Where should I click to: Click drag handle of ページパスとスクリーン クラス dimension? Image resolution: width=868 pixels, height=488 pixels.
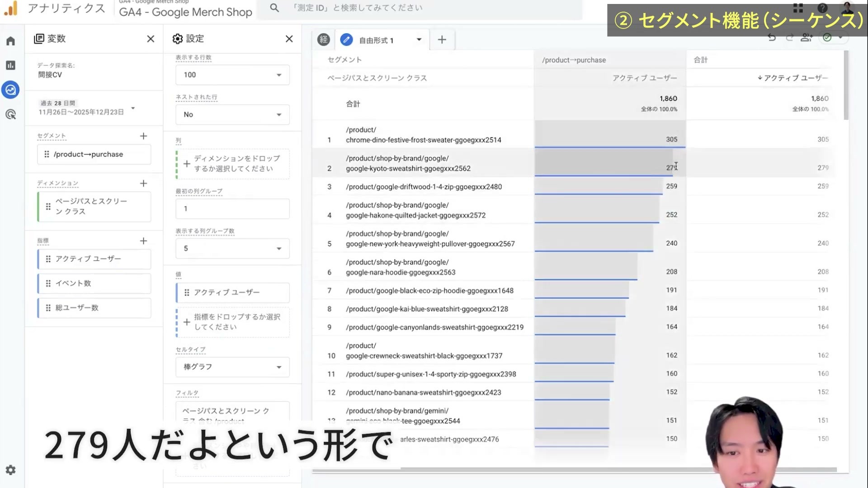[x=48, y=206]
